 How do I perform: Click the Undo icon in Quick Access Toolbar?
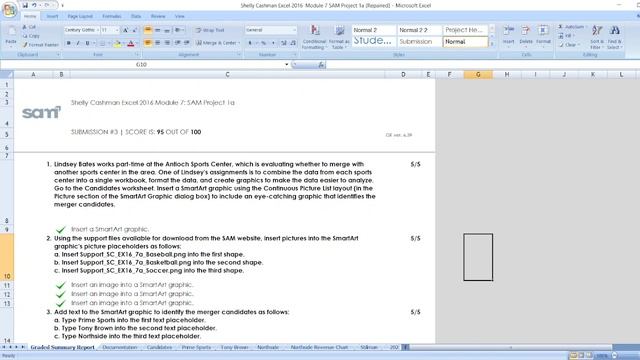coord(34,5)
